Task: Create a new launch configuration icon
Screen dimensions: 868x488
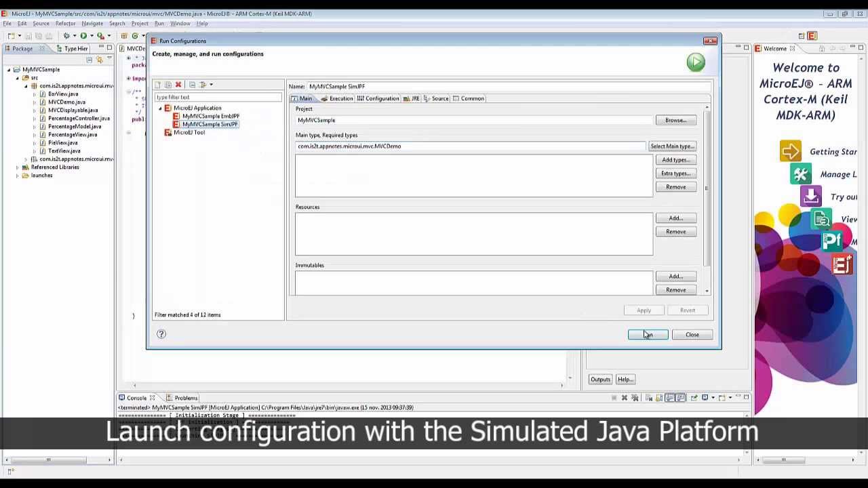Action: point(158,85)
